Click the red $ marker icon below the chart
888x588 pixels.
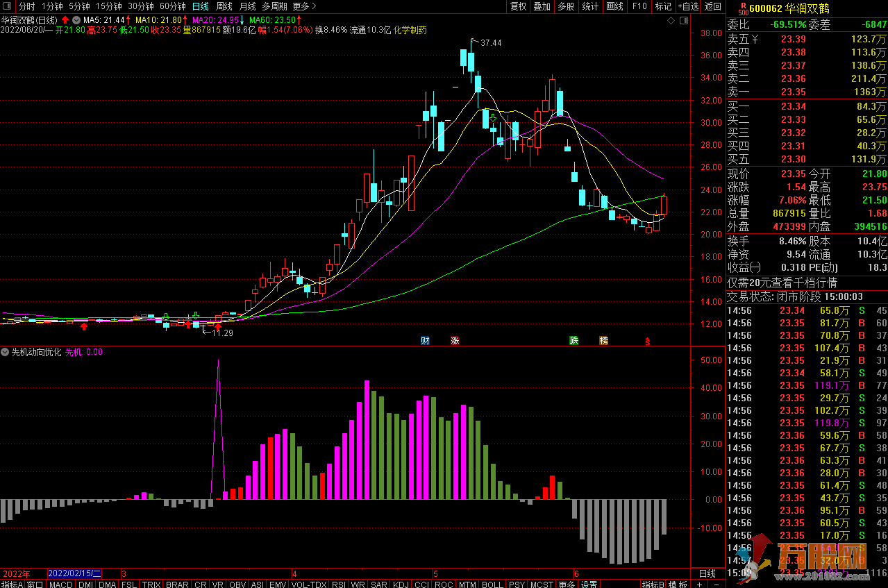pyautogui.click(x=648, y=341)
